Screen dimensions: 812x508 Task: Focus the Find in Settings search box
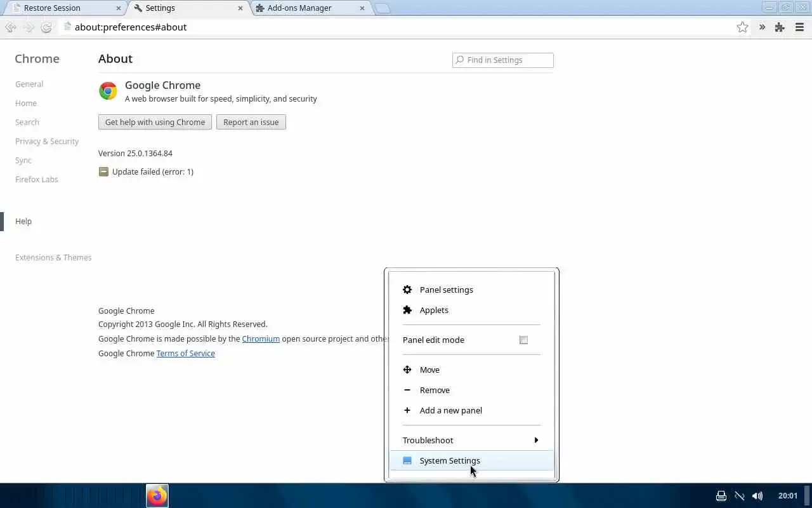pos(503,60)
